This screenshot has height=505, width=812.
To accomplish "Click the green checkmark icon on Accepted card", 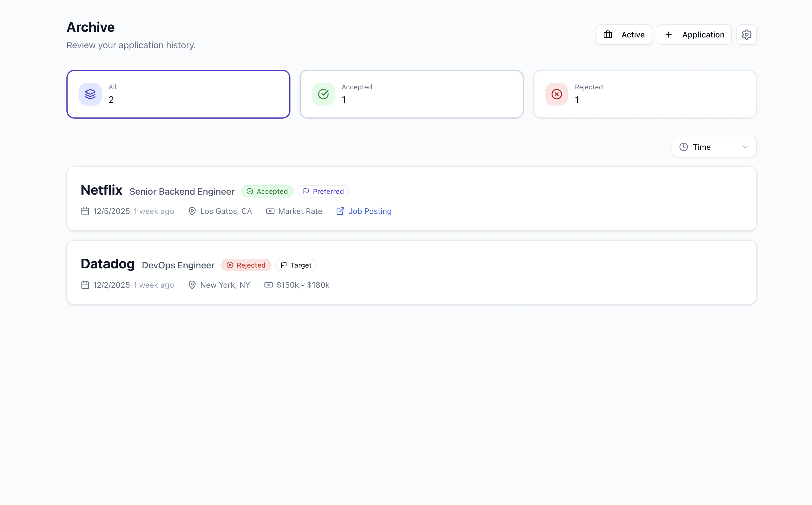I will coord(323,94).
